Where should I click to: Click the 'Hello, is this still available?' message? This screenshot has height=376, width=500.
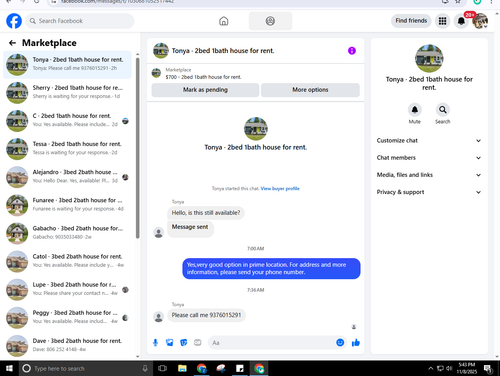point(206,213)
